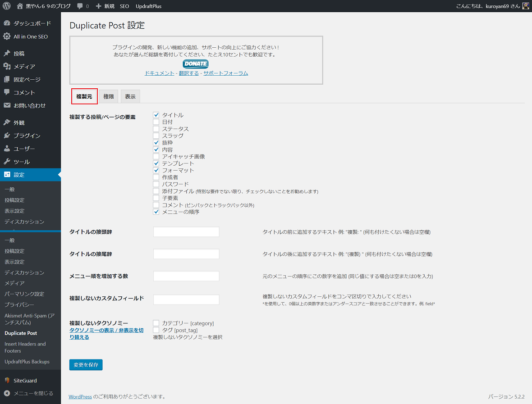This screenshot has width=532, height=404.
Task: Open the SEO admin bar menu
Action: (124, 6)
